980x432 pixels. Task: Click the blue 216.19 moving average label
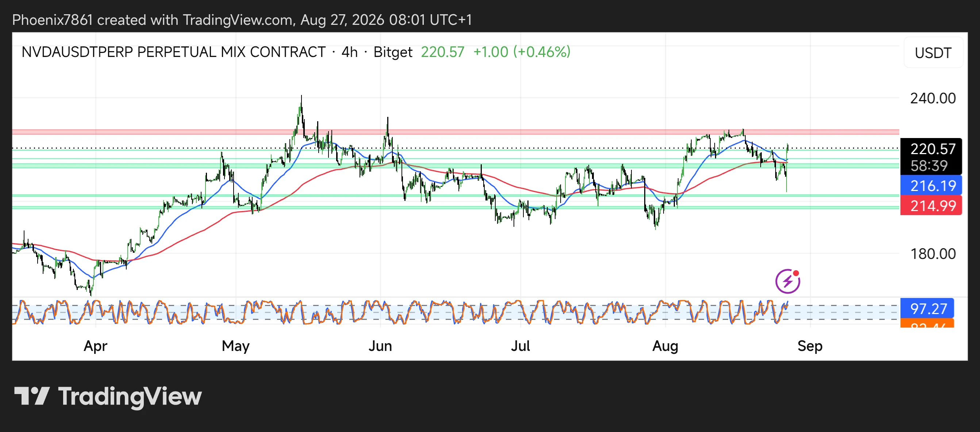click(931, 186)
